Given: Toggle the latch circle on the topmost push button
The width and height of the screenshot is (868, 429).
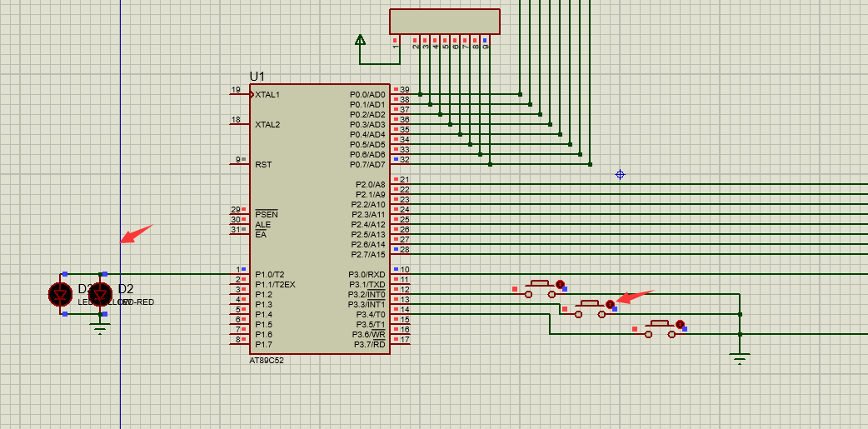Looking at the screenshot, I should point(560,284).
